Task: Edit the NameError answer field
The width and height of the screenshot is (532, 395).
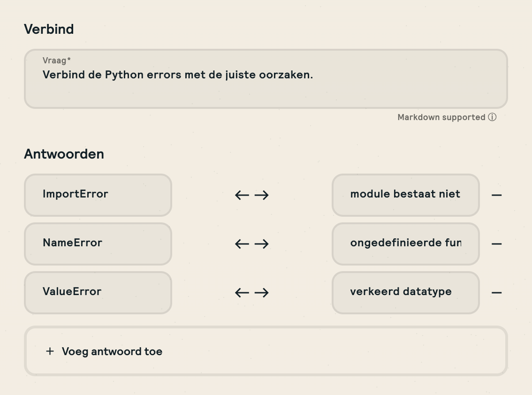Action: [98, 244]
